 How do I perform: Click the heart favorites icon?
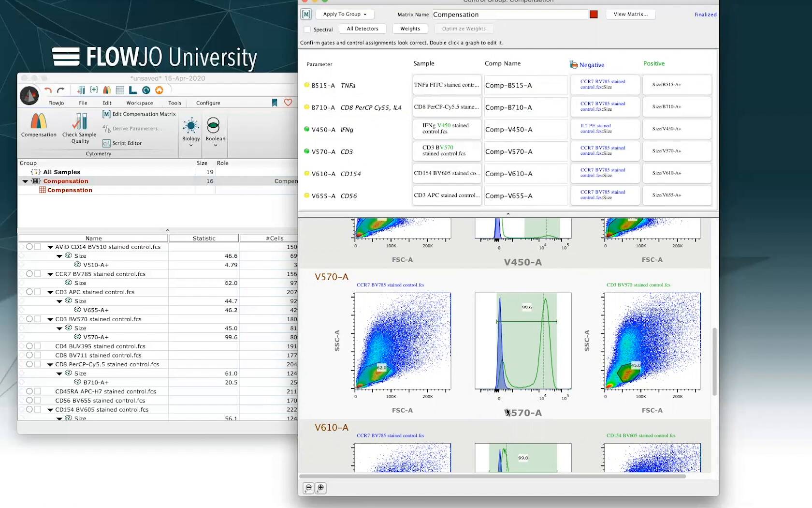click(288, 103)
